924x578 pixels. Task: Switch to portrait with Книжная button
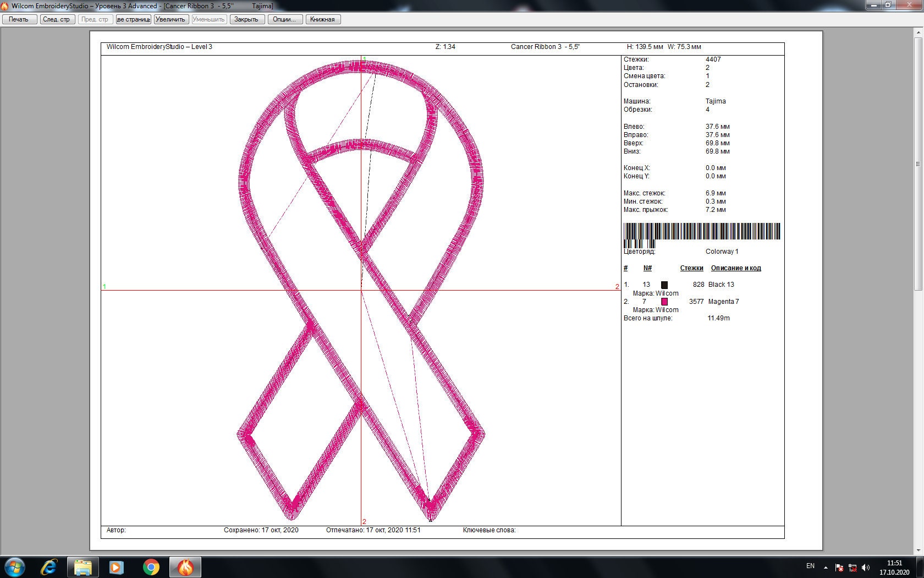pyautogui.click(x=323, y=19)
